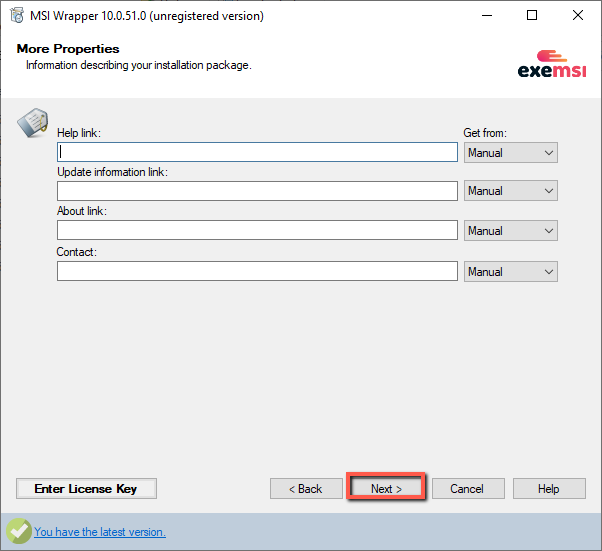This screenshot has width=602, height=551.
Task: Go back with the < Back button
Action: (306, 488)
